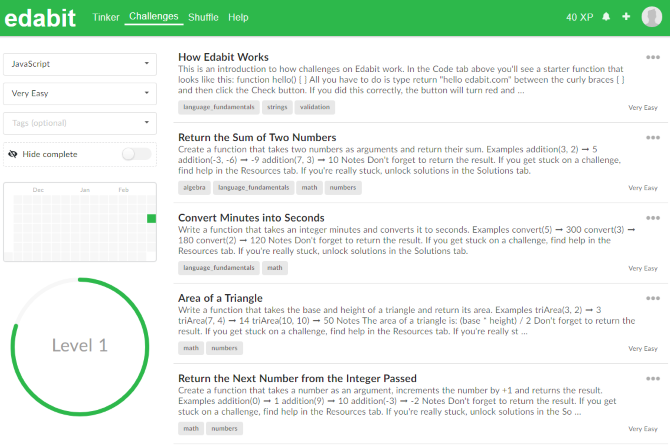Click the How Edabit Works description text
670x446 pixels.
(401, 79)
